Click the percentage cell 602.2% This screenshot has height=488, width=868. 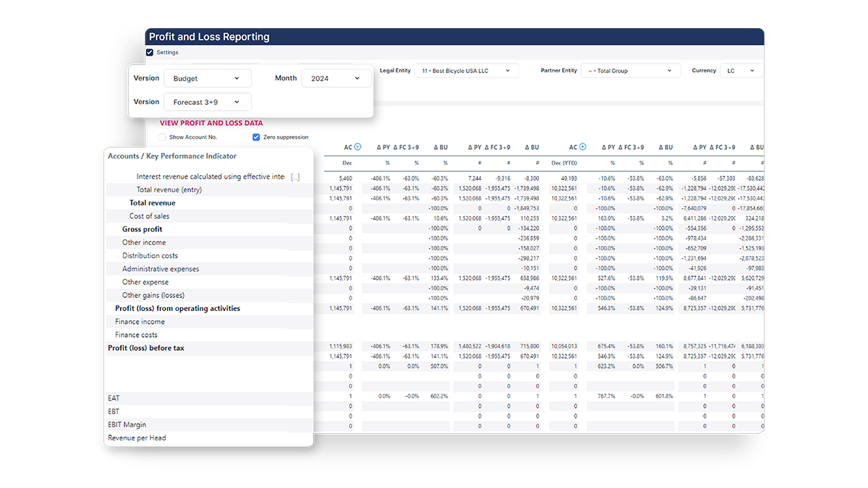[439, 396]
